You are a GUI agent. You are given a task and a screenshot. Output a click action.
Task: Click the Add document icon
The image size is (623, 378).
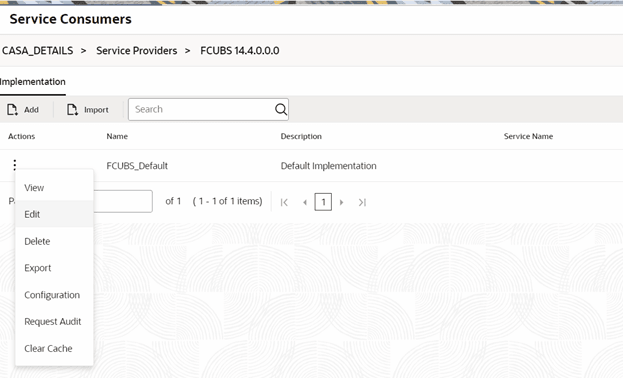click(12, 110)
